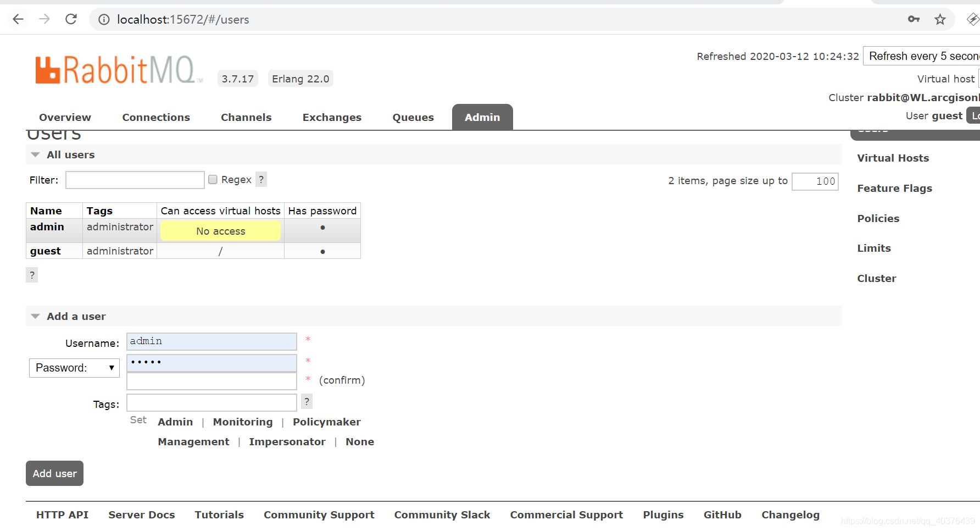Set tag to Monitoring

click(x=243, y=422)
